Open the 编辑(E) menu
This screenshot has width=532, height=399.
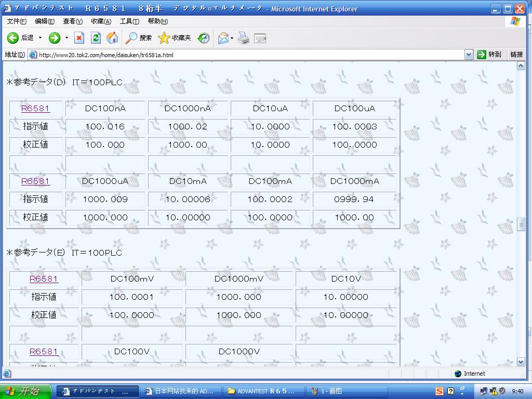pyautogui.click(x=45, y=21)
